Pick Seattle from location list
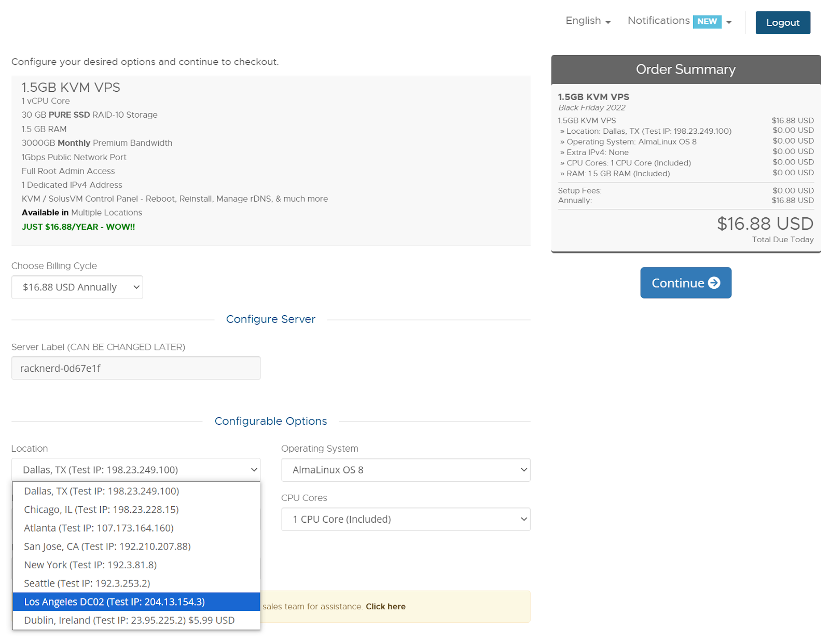 pyautogui.click(x=87, y=583)
